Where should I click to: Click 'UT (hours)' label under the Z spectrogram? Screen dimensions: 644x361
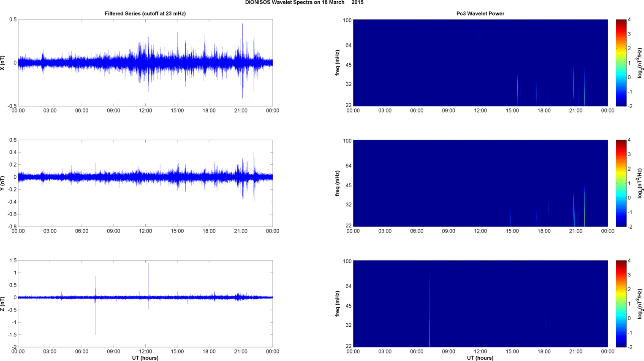[x=480, y=358]
